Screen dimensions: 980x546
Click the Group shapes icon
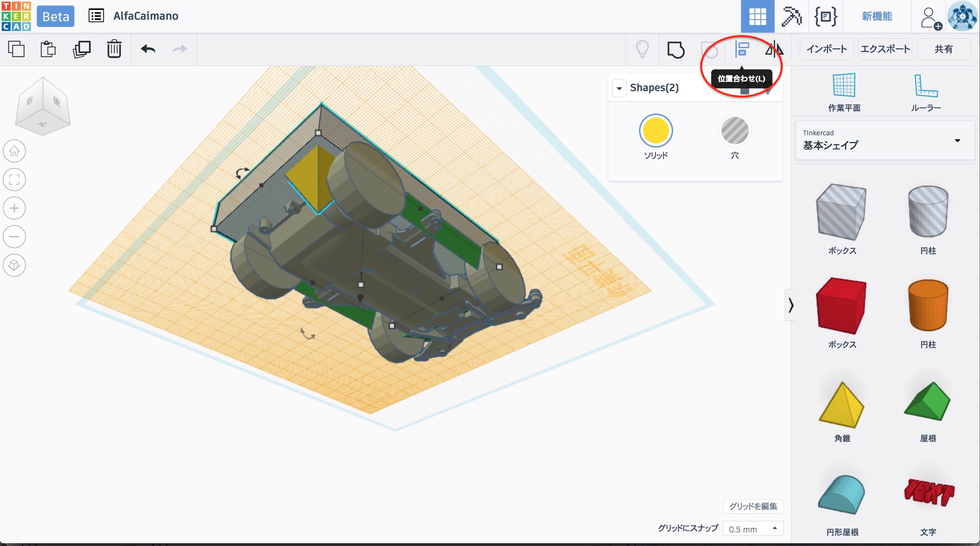tap(676, 49)
